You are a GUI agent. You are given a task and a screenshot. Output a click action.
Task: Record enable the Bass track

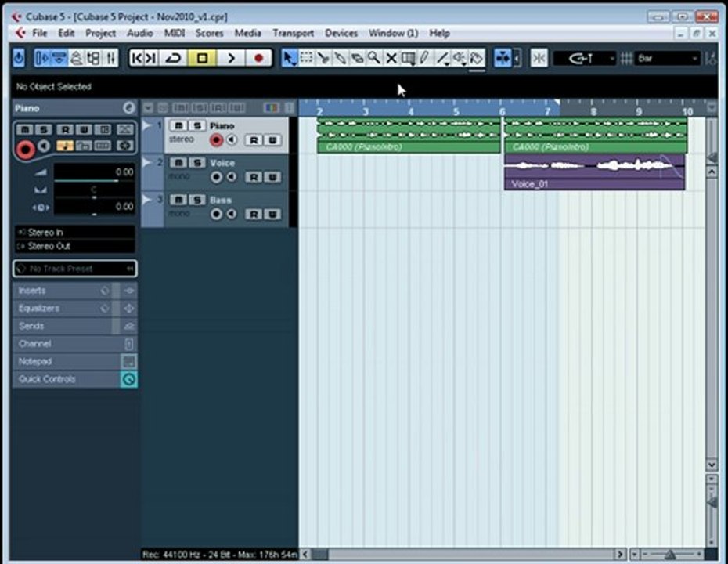pos(216,214)
